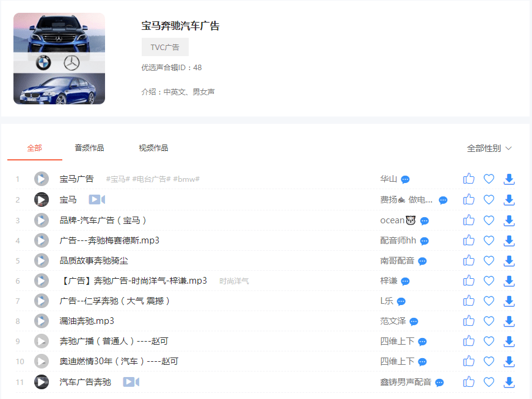
Task: Favorite the 宝马 video in row 2
Action: pos(489,199)
